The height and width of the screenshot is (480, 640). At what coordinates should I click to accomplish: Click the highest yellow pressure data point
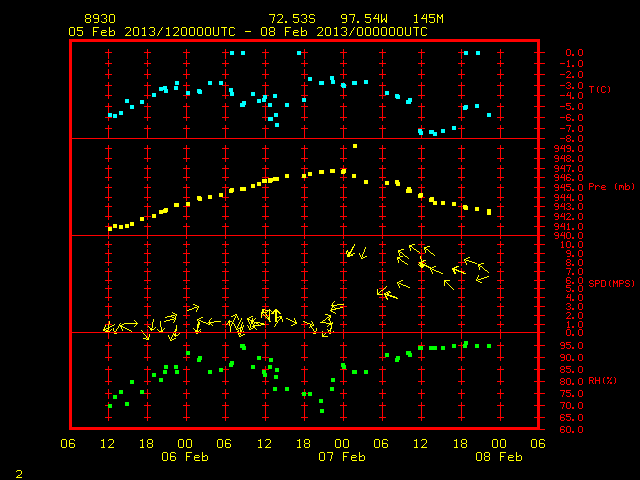[x=355, y=146]
